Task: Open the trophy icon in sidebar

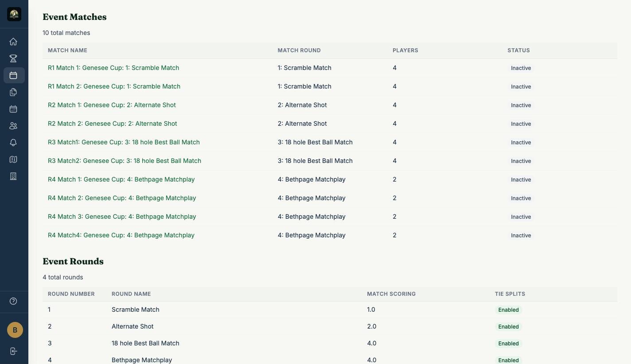Action: pyautogui.click(x=13, y=58)
